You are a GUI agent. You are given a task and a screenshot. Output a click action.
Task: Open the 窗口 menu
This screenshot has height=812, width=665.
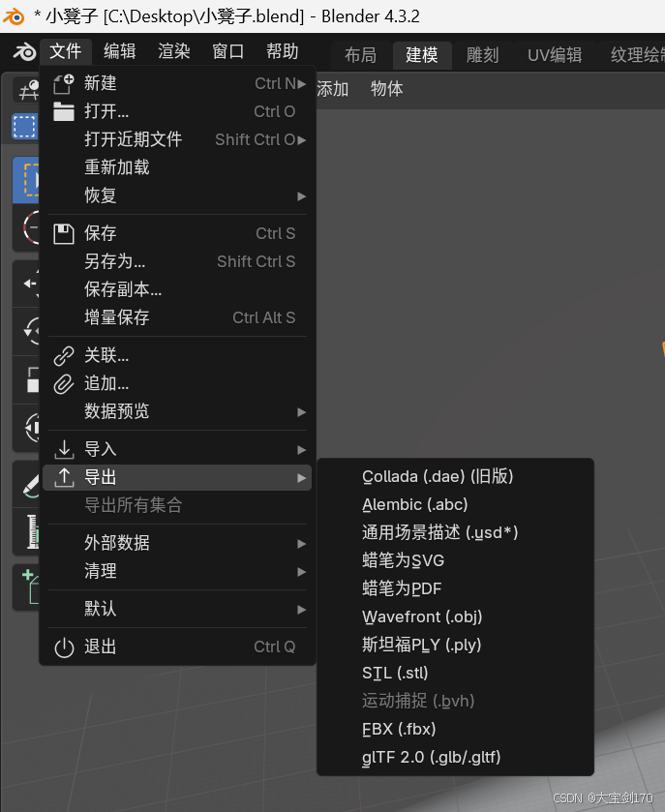227,52
